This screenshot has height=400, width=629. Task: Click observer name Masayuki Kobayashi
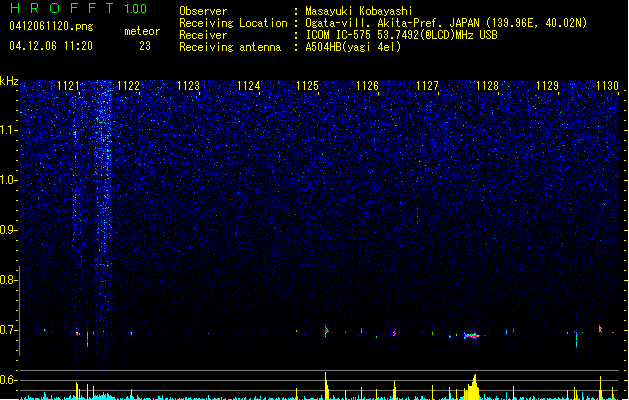(359, 11)
